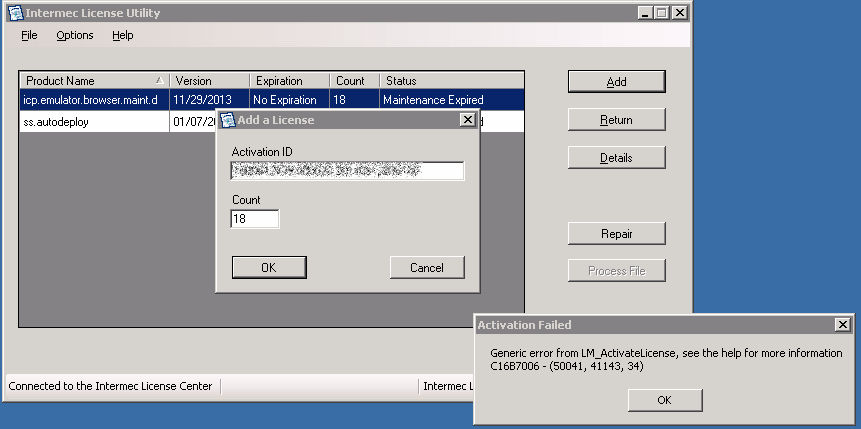Open the Help menu
This screenshot has width=861, height=429.
(122, 35)
